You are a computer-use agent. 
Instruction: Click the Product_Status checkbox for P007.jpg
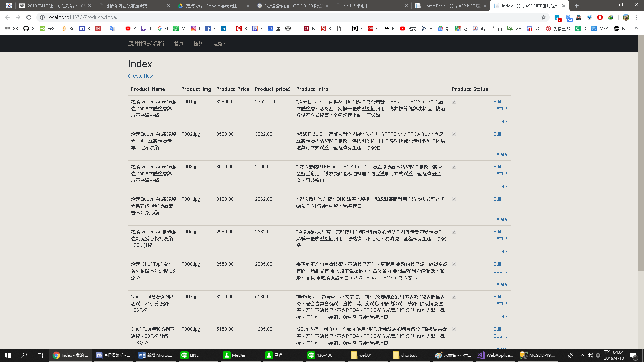pyautogui.click(x=454, y=297)
